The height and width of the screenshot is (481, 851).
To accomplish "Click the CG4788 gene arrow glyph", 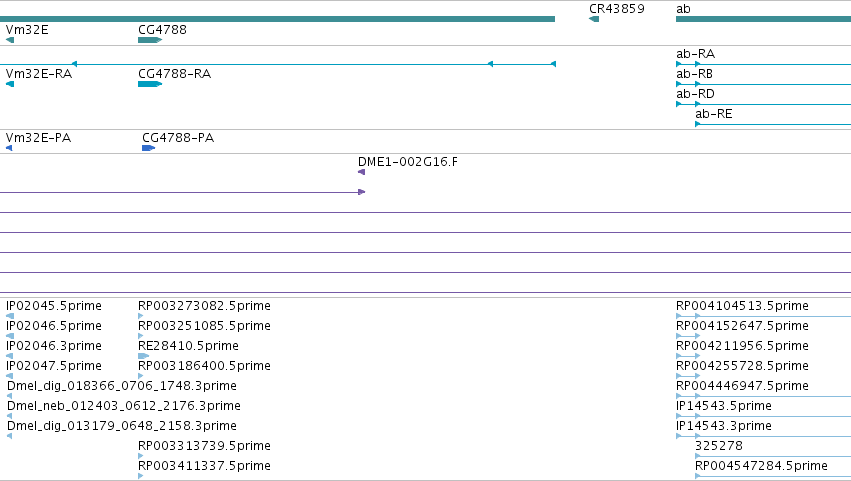I will [x=150, y=40].
